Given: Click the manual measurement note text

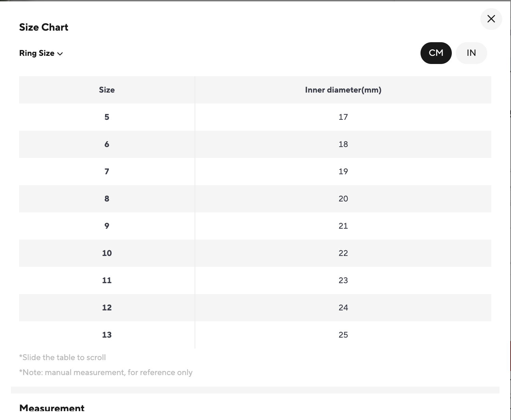Looking at the screenshot, I should (106, 372).
